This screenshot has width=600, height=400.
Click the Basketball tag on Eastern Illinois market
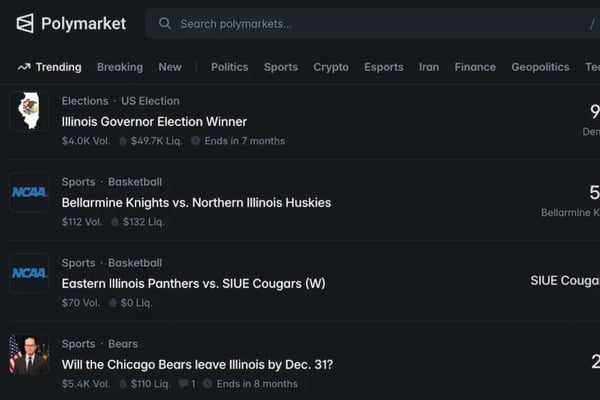[135, 263]
